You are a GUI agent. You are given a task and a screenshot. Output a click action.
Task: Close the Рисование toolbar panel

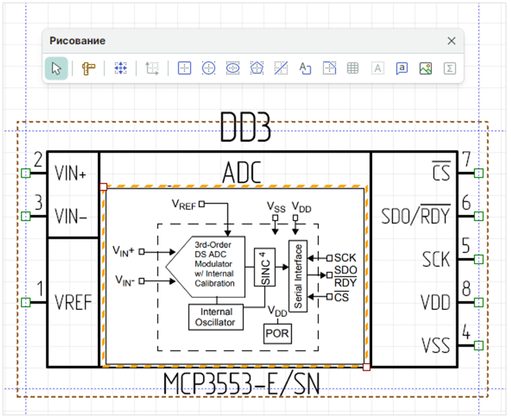451,41
